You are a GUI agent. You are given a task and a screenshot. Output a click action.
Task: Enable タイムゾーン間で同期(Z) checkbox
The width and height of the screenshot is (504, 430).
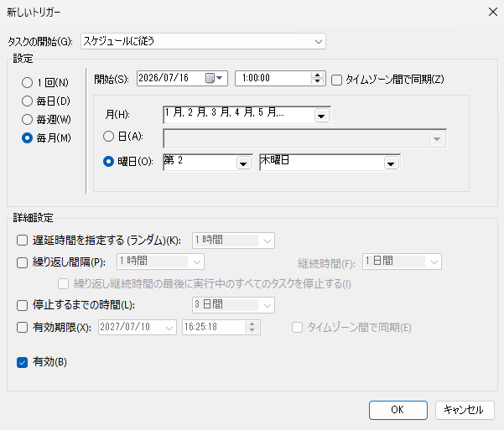pyautogui.click(x=336, y=80)
